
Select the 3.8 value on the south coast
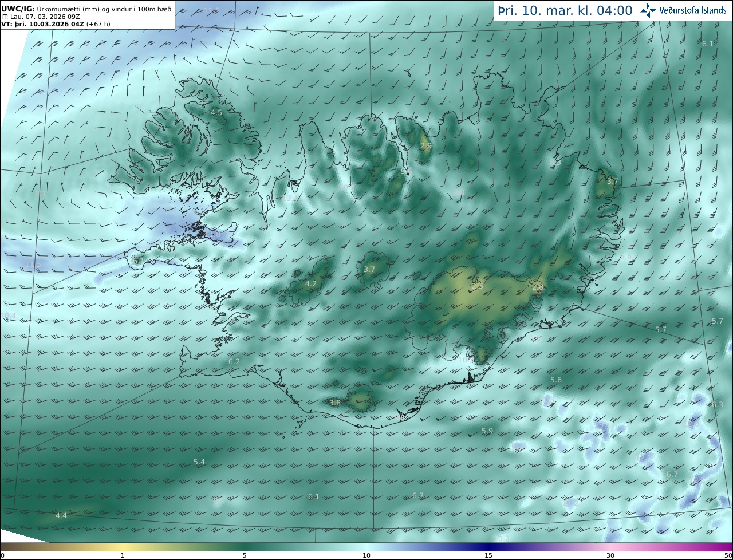[x=335, y=403]
